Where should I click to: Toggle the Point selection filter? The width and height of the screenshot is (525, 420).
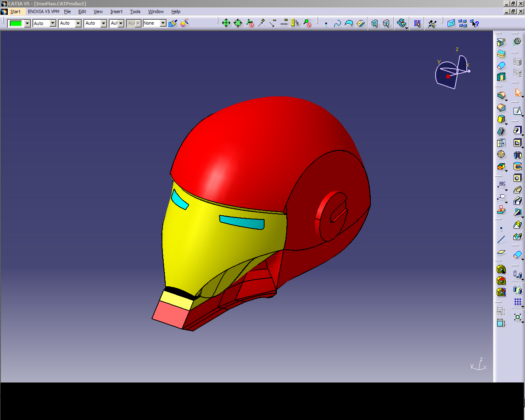(326, 24)
